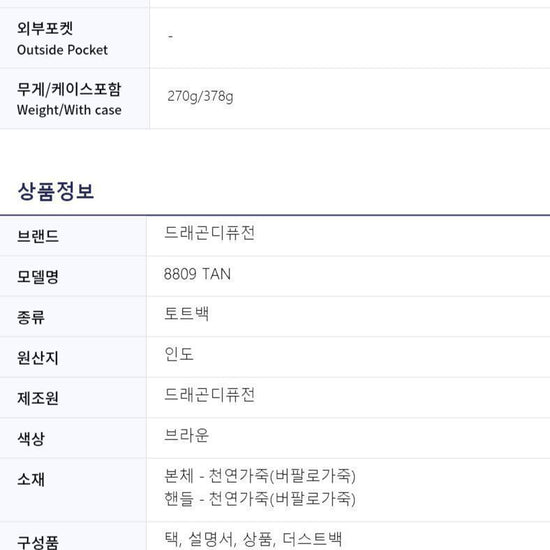Click the color value 브라운
The height and width of the screenshot is (550, 550).
point(186,436)
